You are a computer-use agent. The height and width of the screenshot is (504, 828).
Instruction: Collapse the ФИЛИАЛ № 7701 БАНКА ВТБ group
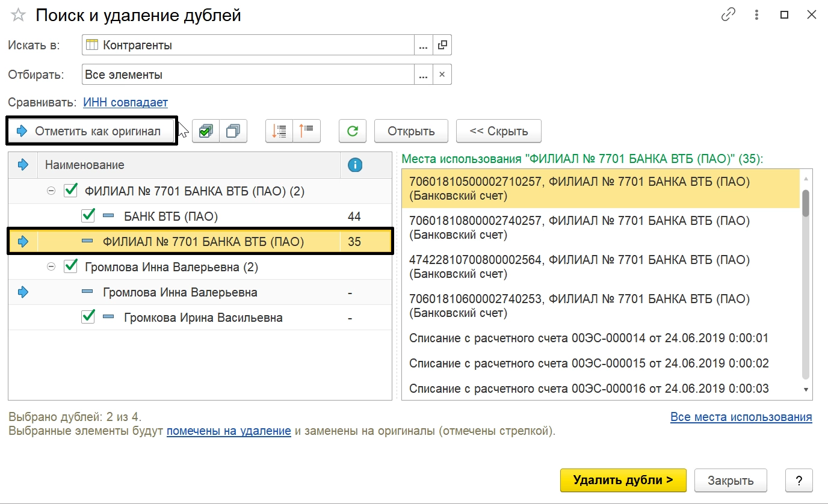click(51, 191)
